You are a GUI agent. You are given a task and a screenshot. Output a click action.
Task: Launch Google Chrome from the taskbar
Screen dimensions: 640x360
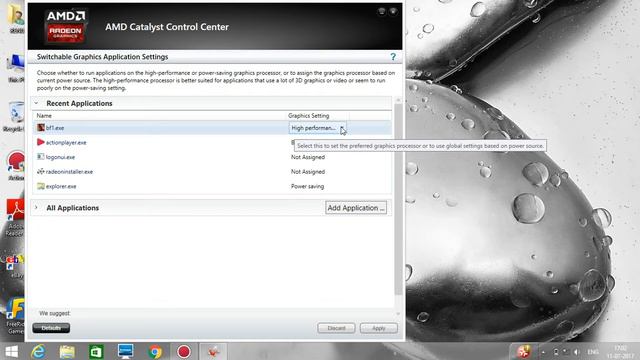click(155, 351)
